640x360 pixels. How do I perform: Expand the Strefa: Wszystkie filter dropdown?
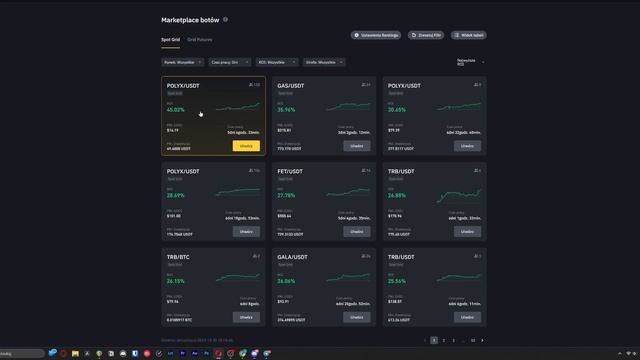(x=324, y=62)
